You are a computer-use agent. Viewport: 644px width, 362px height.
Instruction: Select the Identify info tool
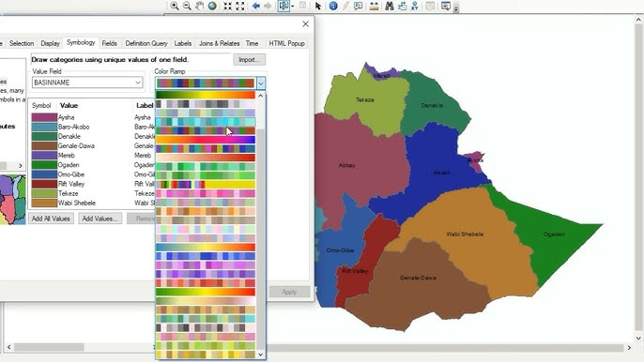click(333, 6)
